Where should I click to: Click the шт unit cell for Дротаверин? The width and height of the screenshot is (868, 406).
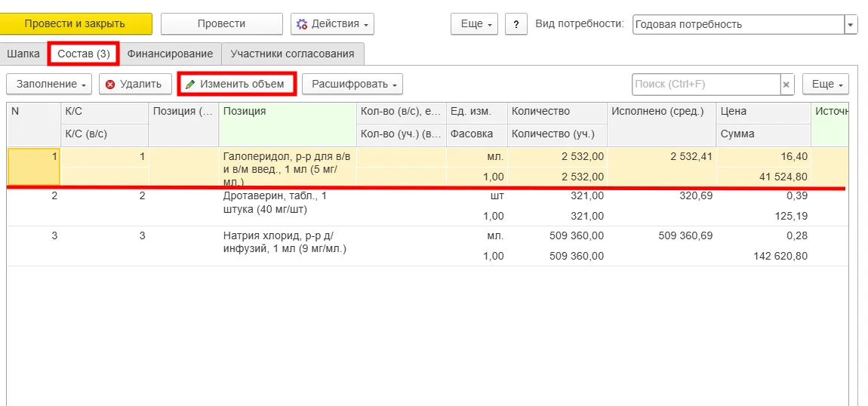pos(476,195)
